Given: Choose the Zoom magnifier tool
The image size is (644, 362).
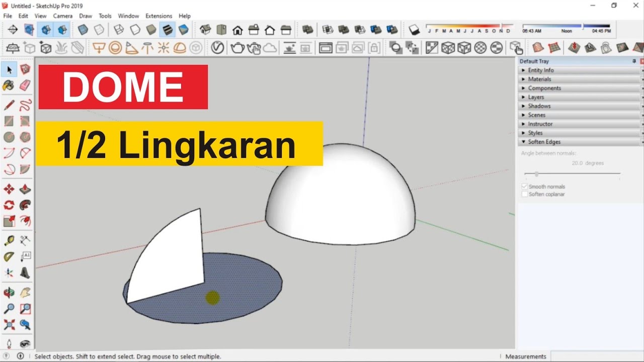Looking at the screenshot, I should point(9,309).
